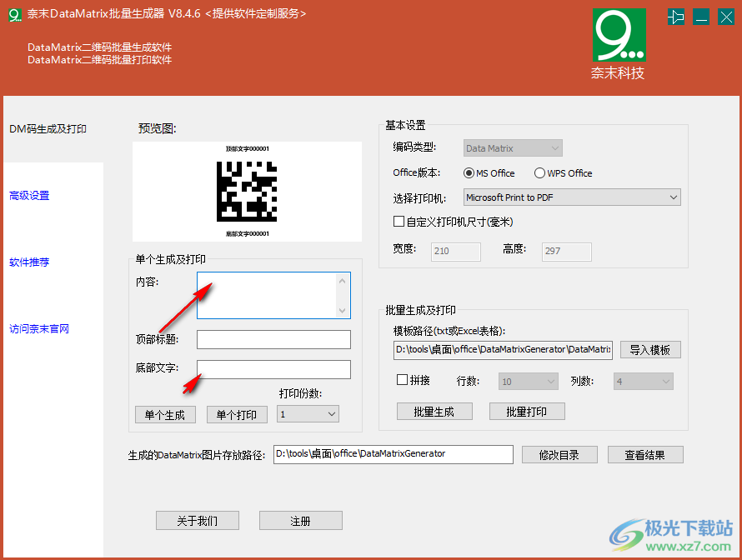Click the 批量生成 button

click(434, 412)
